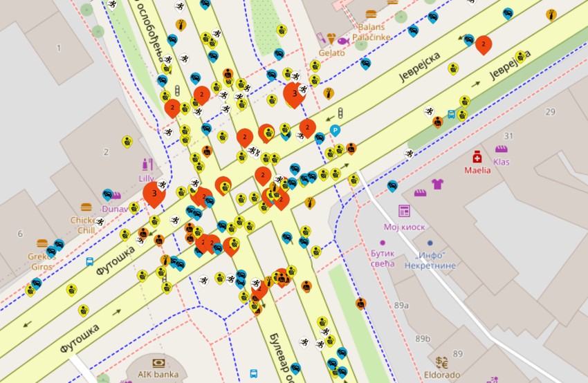This screenshot has width=588, height=383.
Task: Open cluster marker 2 on upper Јеврејска street
Action: (x=484, y=45)
